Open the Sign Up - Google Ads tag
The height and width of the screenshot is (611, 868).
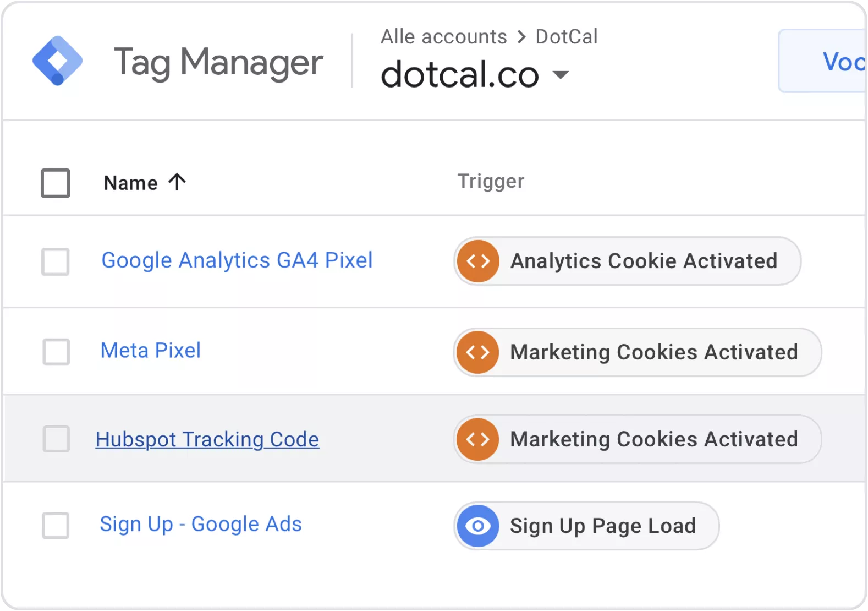[x=201, y=524]
